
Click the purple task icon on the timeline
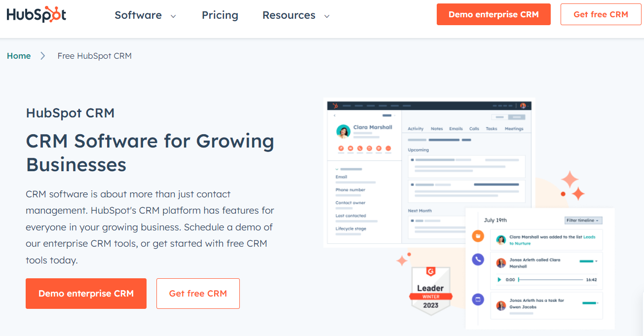[477, 300]
